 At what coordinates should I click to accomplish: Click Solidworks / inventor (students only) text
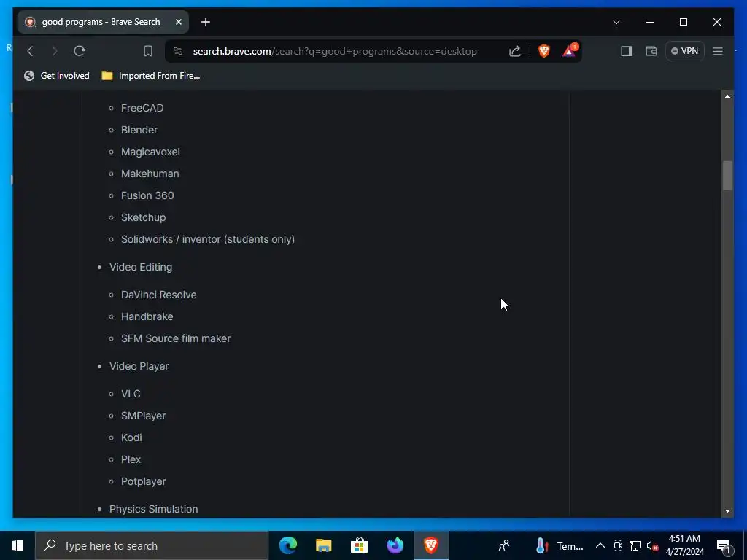(x=208, y=239)
